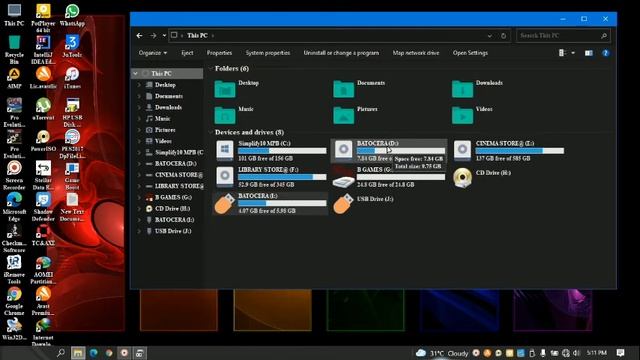Open New Text Document on desktop
This screenshot has width=640, height=360.
click(x=72, y=207)
